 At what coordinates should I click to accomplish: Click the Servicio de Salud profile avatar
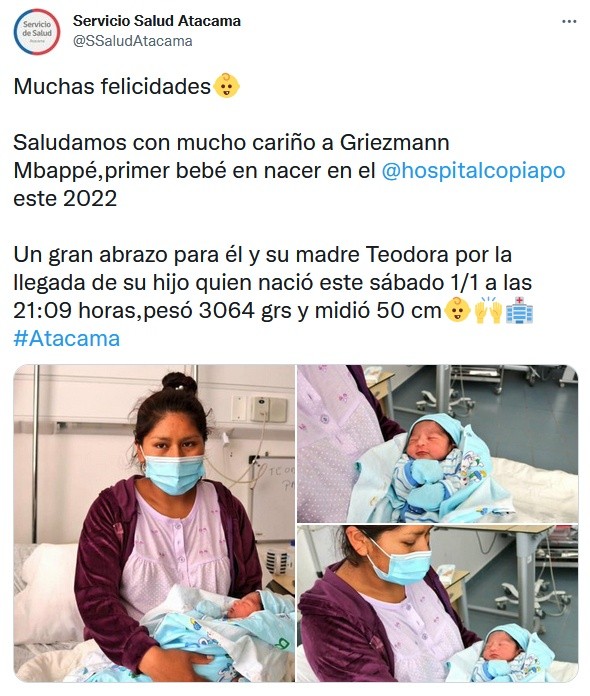click(37, 32)
